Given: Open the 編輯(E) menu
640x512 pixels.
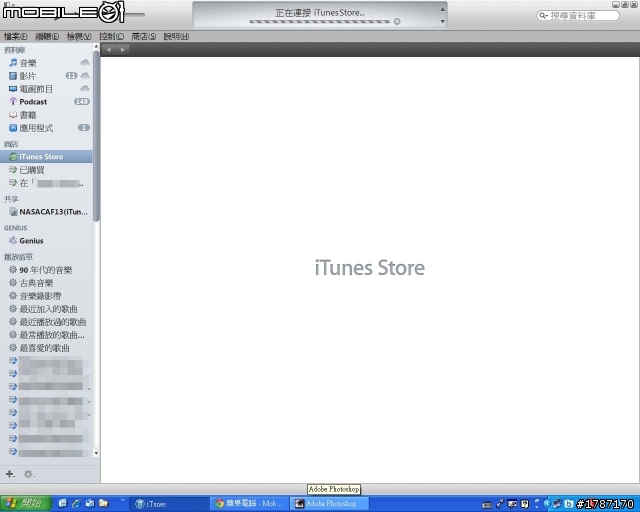Looking at the screenshot, I should 47,36.
